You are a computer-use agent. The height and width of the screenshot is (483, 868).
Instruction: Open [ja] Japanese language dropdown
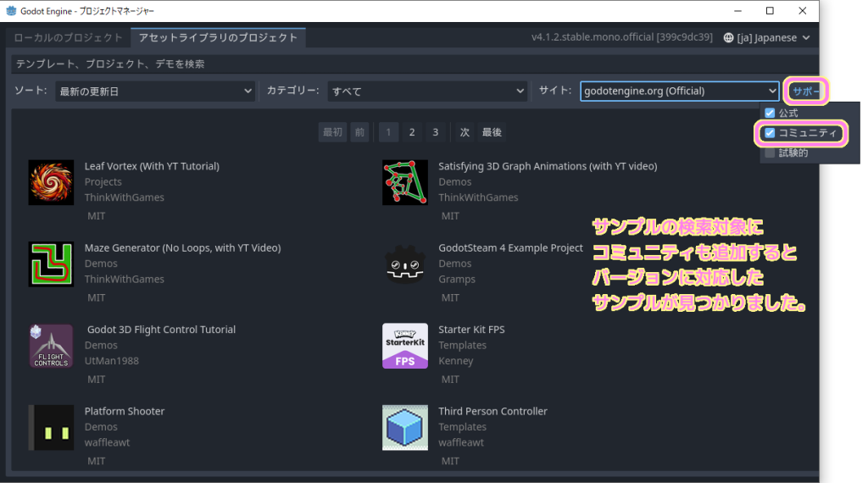click(x=766, y=37)
